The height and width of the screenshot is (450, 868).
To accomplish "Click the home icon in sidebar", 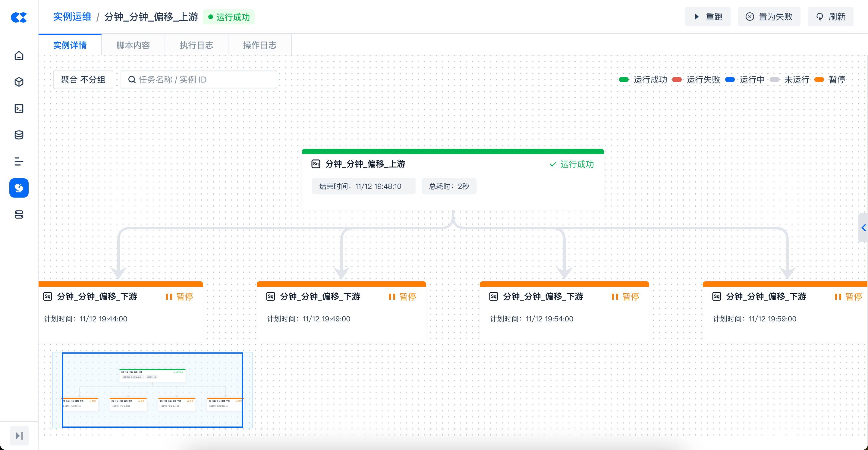I will tap(19, 56).
